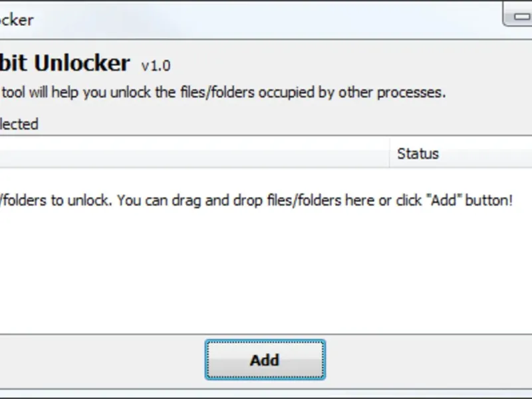Click the v1.0 version label
Image resolution: width=532 pixels, height=399 pixels.
[x=156, y=66]
